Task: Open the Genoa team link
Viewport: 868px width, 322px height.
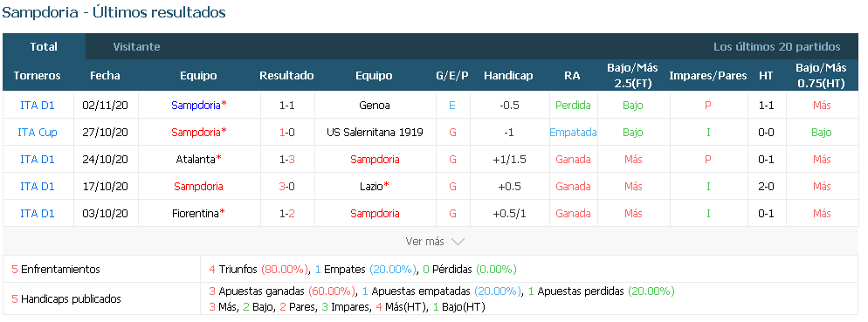Action: 375,105
